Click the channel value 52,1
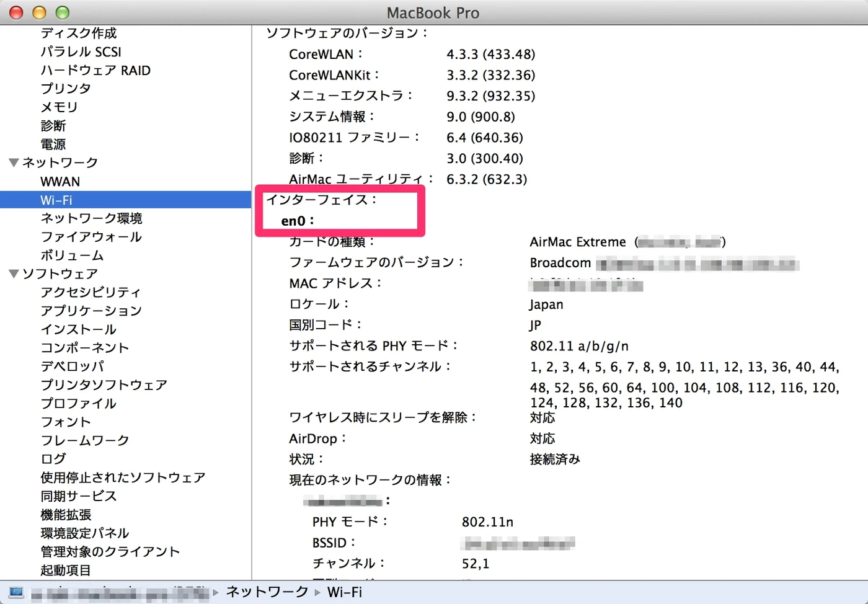The width and height of the screenshot is (868, 604). click(476, 564)
